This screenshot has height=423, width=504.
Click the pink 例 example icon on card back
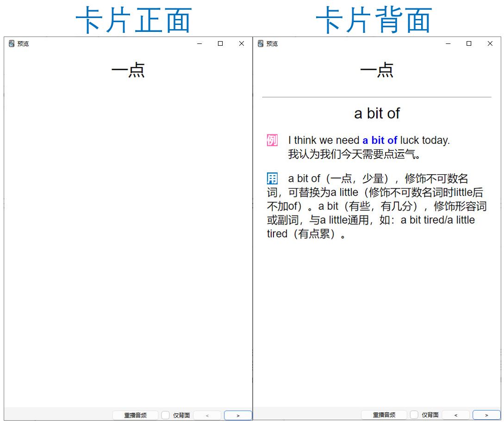click(272, 141)
